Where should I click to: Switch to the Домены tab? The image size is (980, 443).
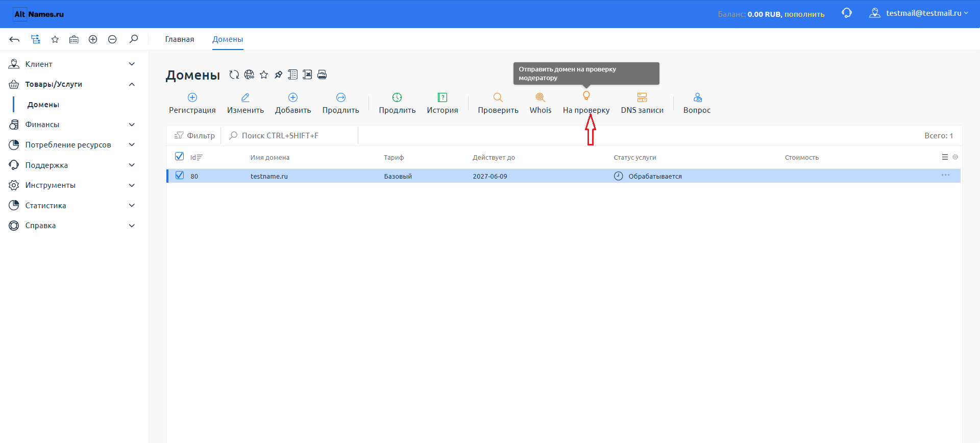pyautogui.click(x=228, y=39)
